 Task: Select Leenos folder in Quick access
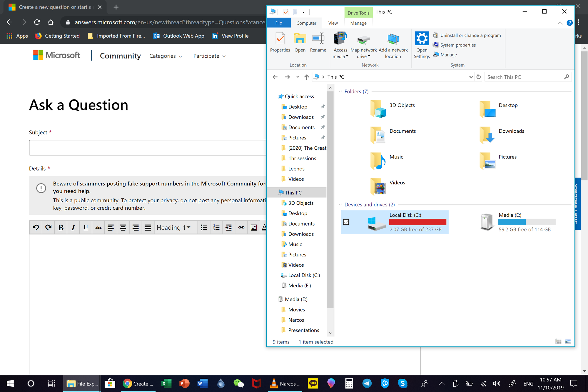click(x=296, y=169)
